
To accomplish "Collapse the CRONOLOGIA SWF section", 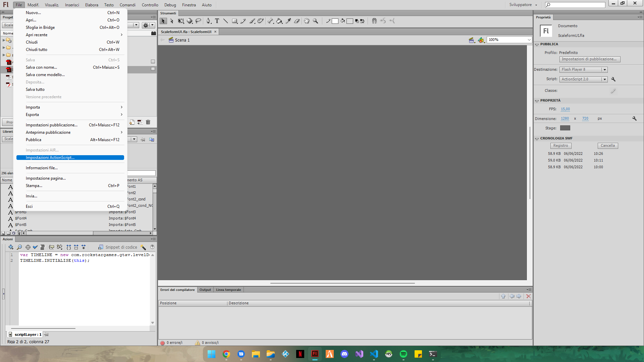I will (x=537, y=138).
